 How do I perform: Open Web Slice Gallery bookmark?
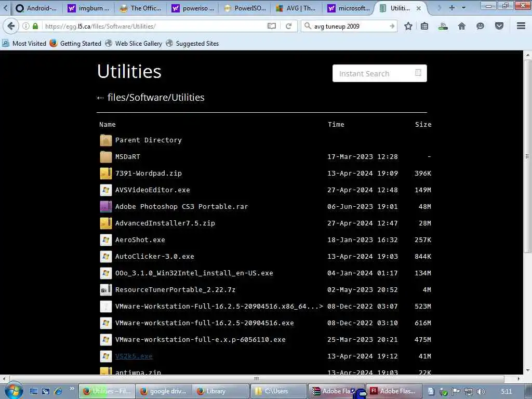[134, 44]
